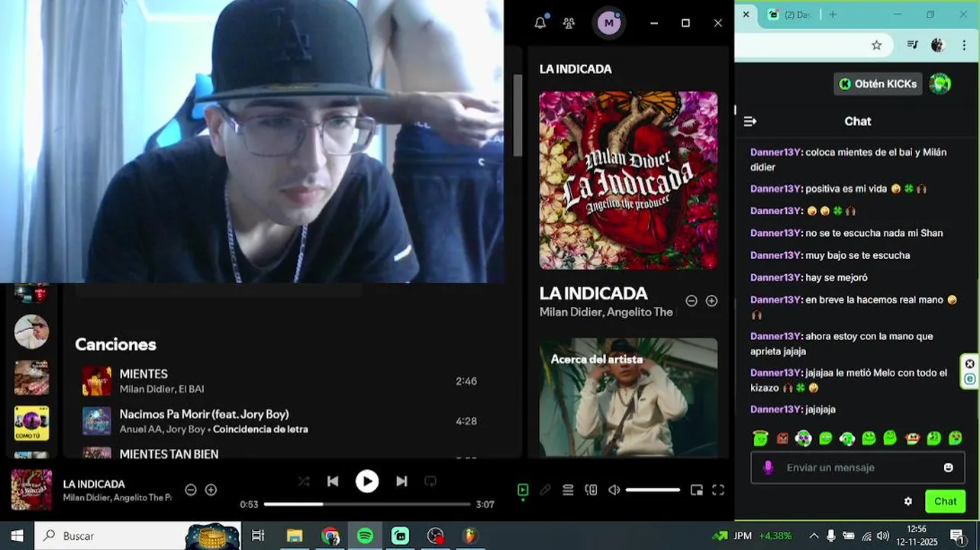Bookmark the page with the star icon
Screen dimensions: 980x550
[876, 45]
